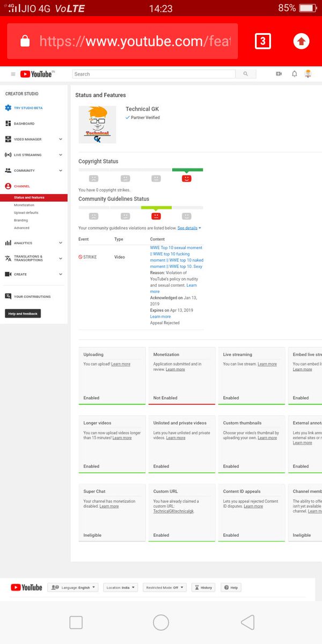Viewport: 322px width, 644px height.
Task: Click the footer Help button
Action: point(231,588)
